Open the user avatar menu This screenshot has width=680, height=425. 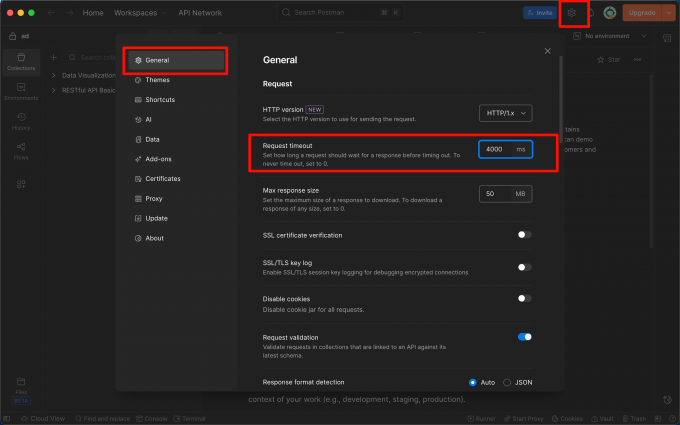[x=610, y=13]
